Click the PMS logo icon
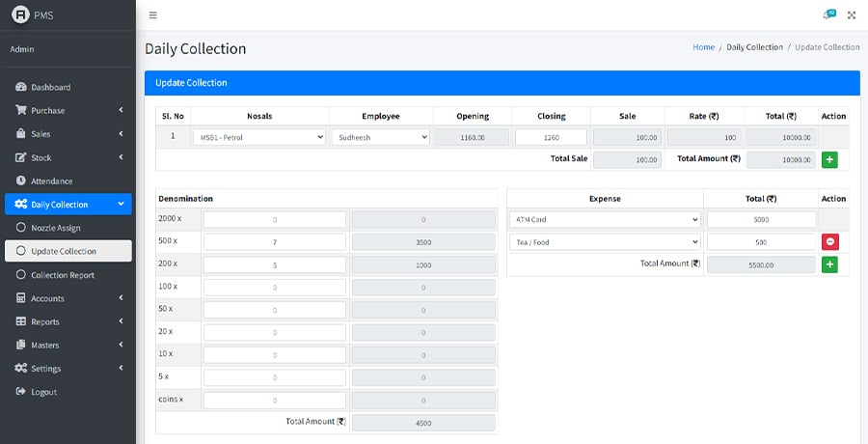 [18, 15]
